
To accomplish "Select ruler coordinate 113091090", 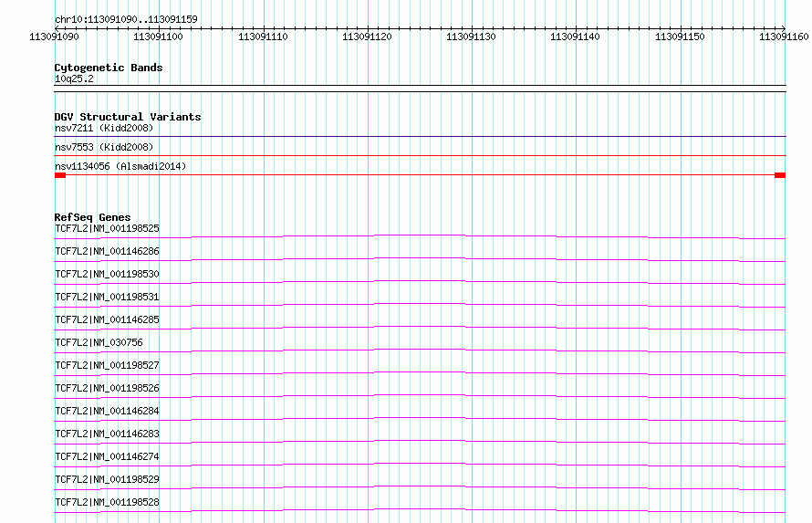I will pos(54,37).
